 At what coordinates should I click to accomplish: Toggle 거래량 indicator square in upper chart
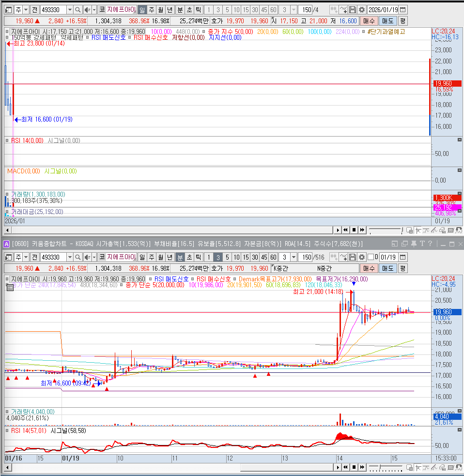(7, 194)
